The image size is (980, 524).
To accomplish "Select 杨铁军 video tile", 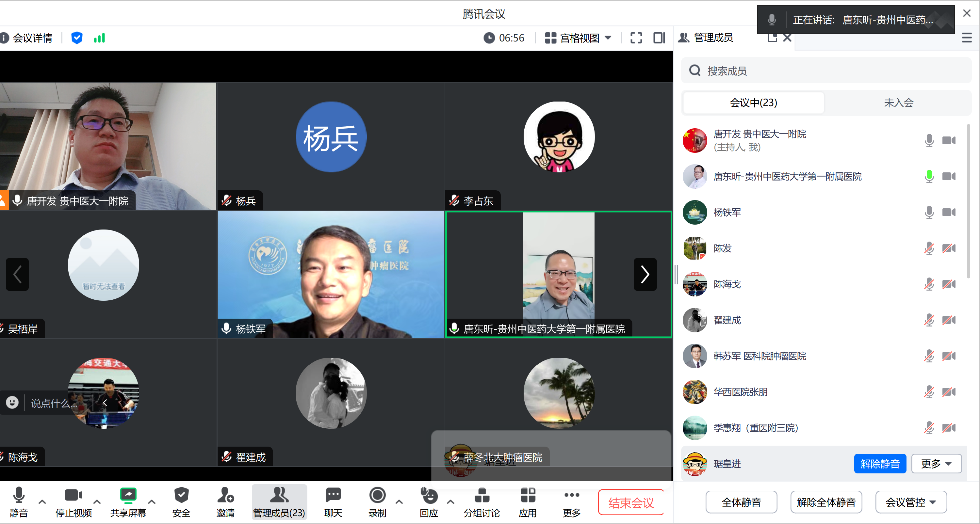I will coord(331,274).
